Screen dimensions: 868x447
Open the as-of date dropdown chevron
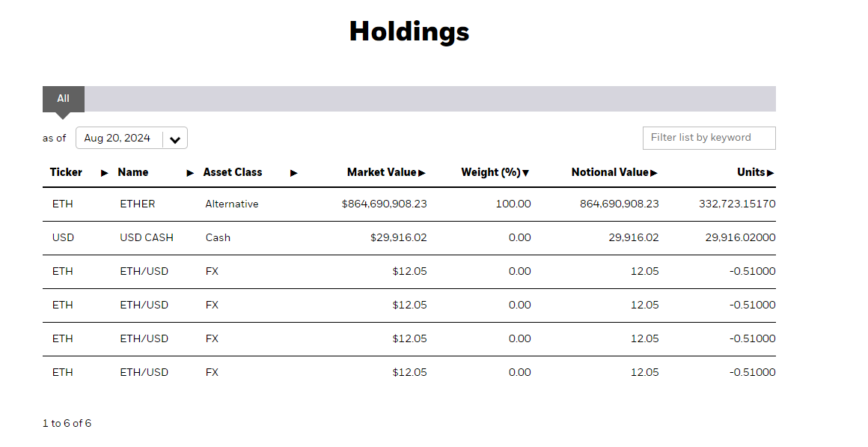point(175,139)
